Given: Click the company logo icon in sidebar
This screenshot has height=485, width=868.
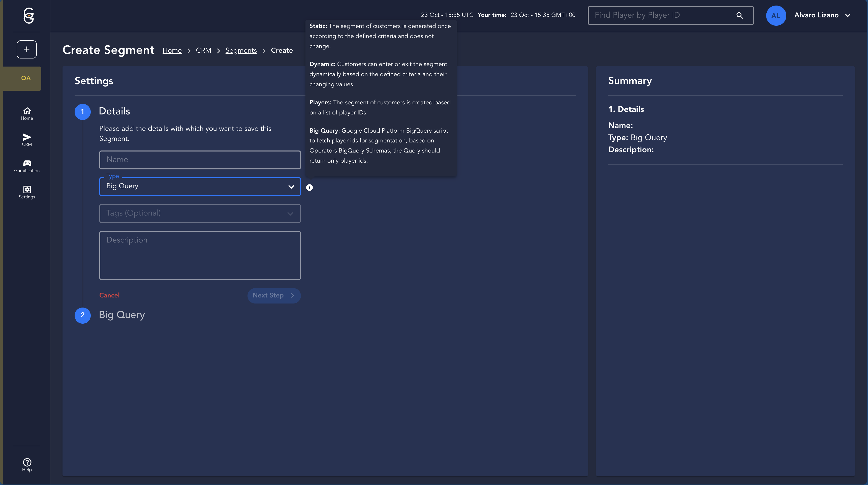Looking at the screenshot, I should tap(29, 16).
